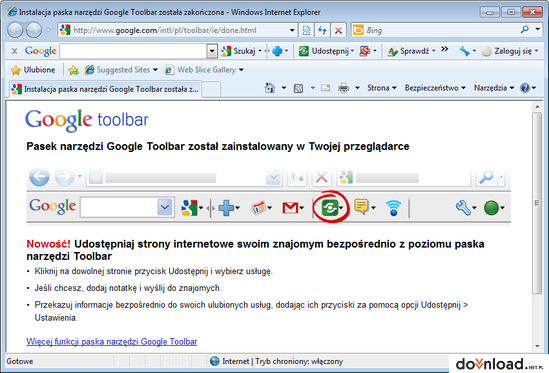Open recent pages dropdown beside Forward button
The height and width of the screenshot is (373, 549).
(x=48, y=30)
